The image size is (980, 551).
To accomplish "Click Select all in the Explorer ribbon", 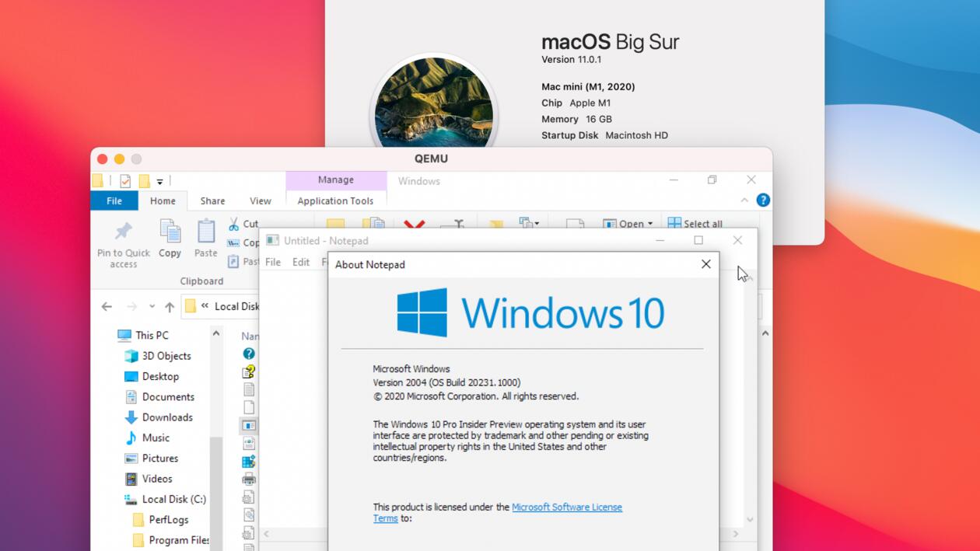I will (695, 224).
